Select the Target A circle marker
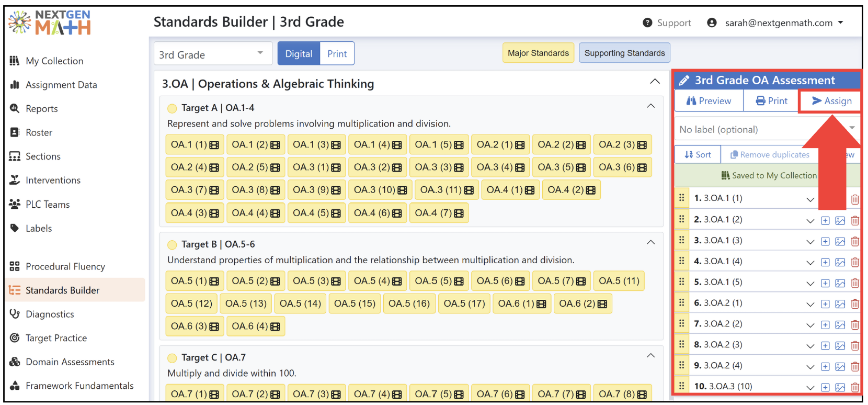The image size is (868, 405). 172,108
